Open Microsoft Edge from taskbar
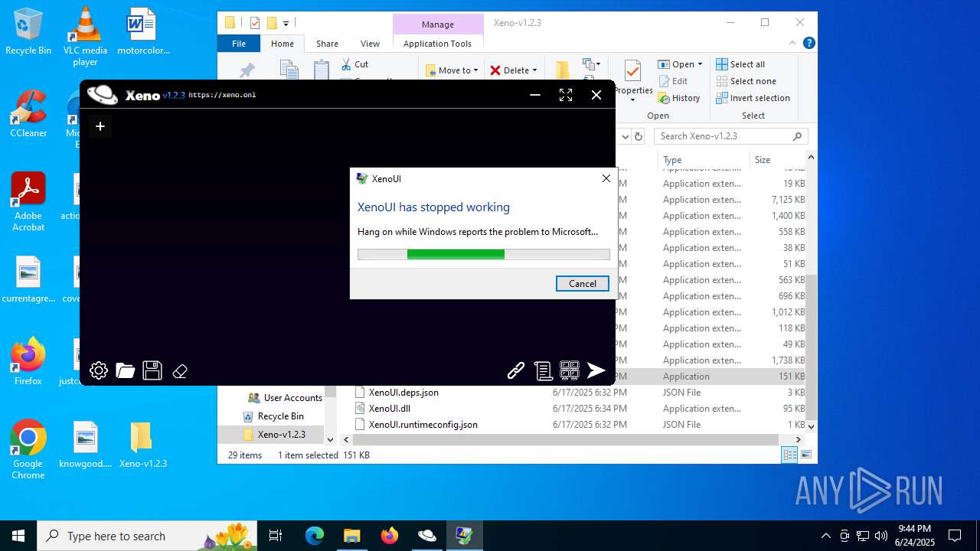This screenshot has height=551, width=980. coord(315,536)
